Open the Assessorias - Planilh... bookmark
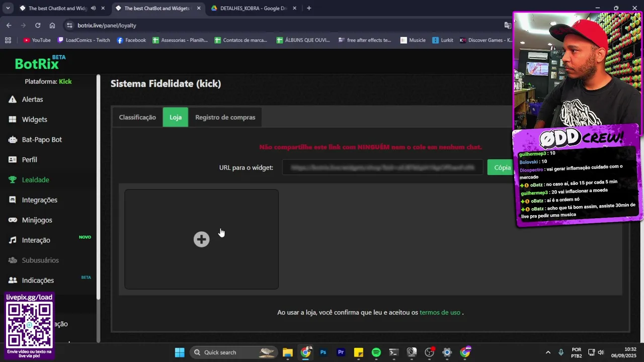This screenshot has height=362, width=644. point(180,40)
